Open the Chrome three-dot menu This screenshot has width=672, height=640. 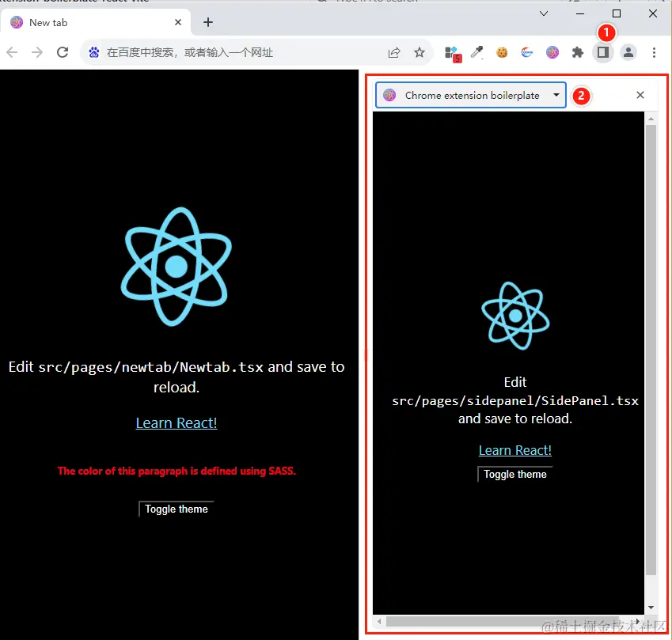click(654, 52)
